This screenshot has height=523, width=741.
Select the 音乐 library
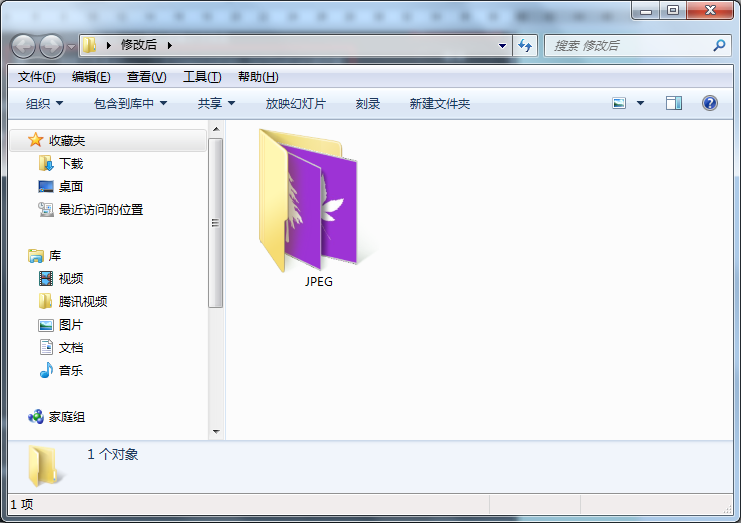coord(70,370)
